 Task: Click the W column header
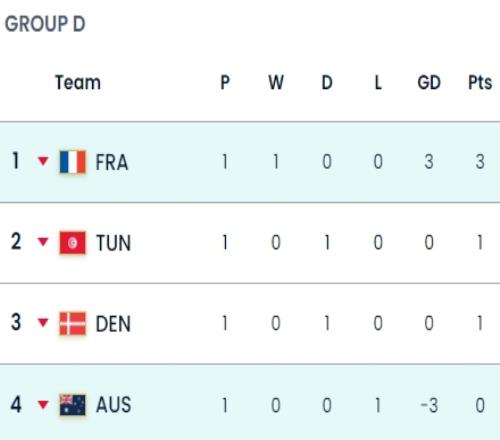coord(276,82)
